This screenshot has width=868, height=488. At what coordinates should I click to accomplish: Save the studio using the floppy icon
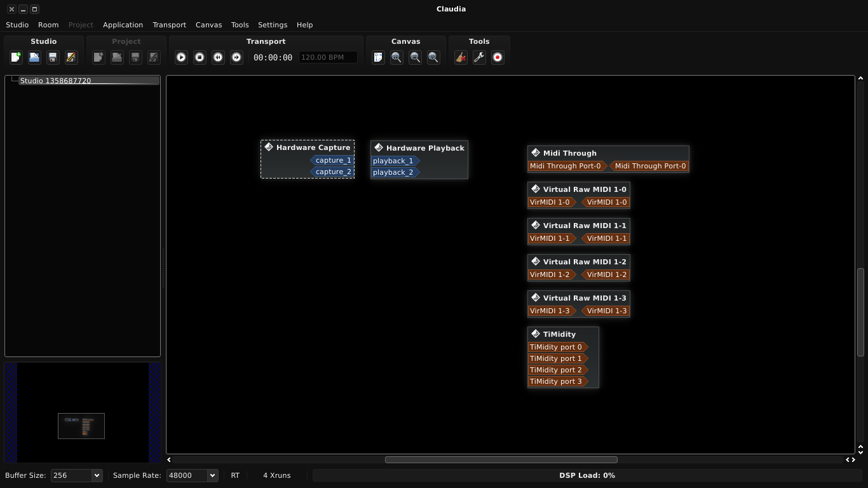[53, 57]
